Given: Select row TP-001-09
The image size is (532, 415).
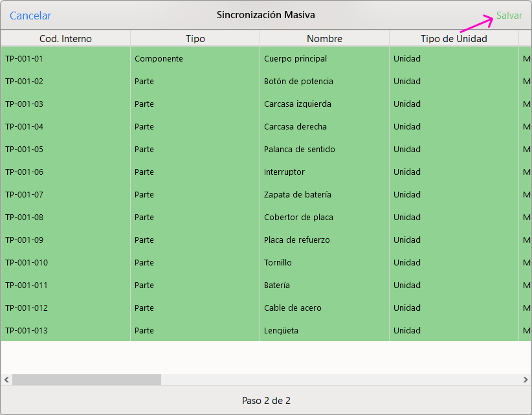Looking at the screenshot, I should tap(25, 240).
